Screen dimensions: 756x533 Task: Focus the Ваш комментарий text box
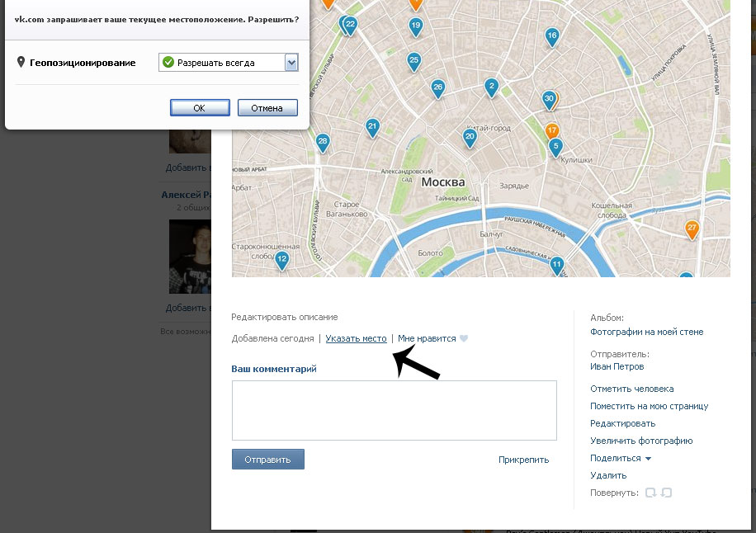[x=394, y=410]
